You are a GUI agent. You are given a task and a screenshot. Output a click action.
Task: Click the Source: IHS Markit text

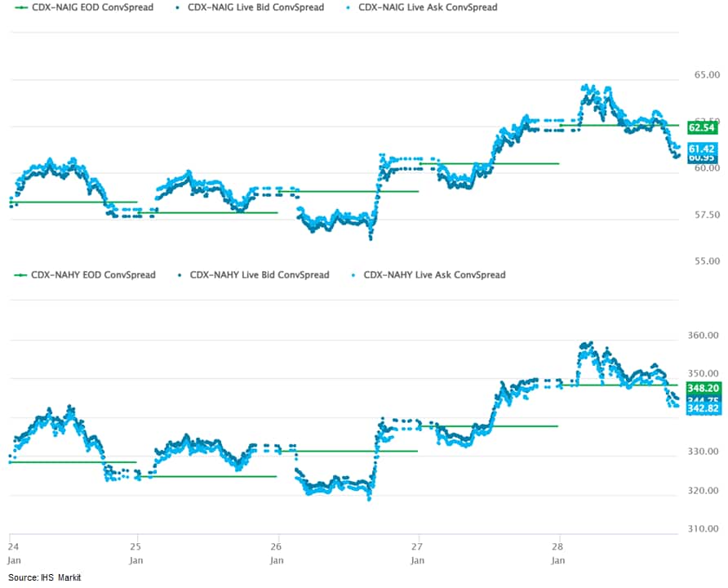point(45,577)
